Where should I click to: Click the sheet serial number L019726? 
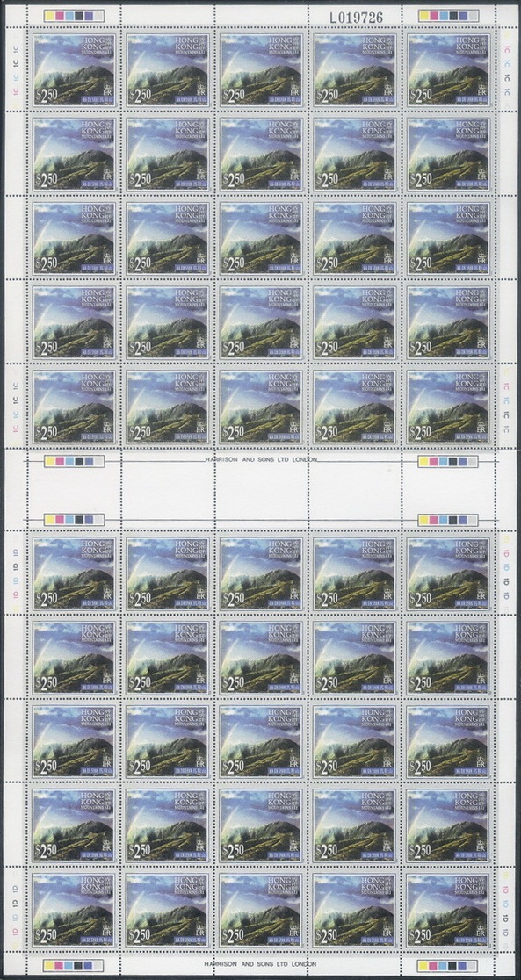point(353,17)
